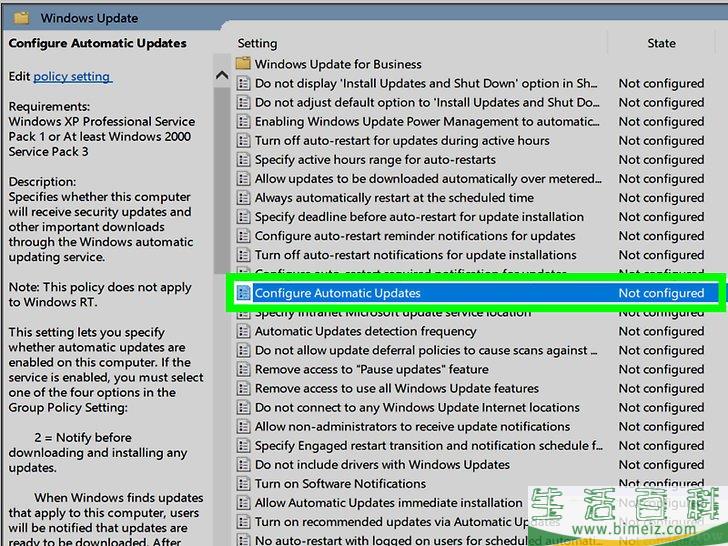728x546 pixels.
Task: Open the policy setting link
Action: 72,77
